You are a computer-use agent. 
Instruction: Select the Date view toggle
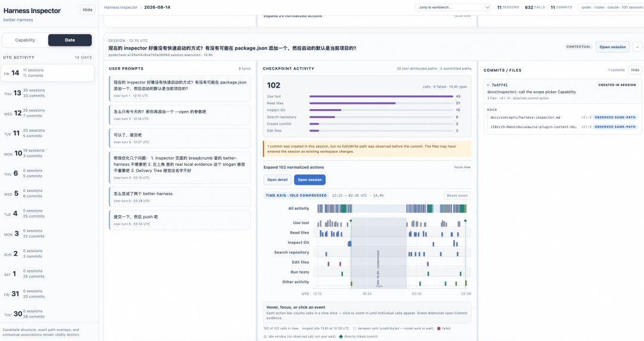pyautogui.click(x=70, y=41)
